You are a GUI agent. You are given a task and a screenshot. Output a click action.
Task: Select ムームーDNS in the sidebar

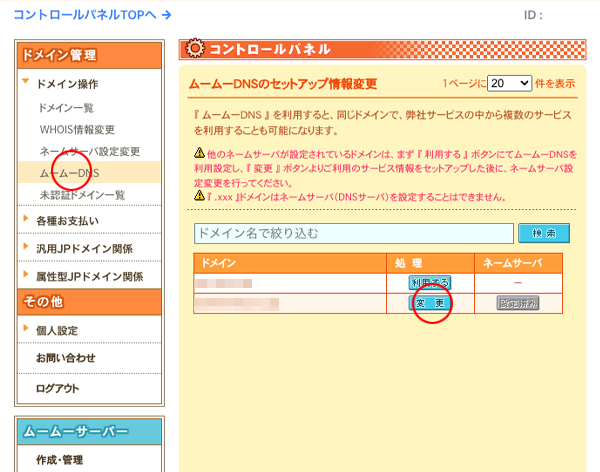point(69,173)
